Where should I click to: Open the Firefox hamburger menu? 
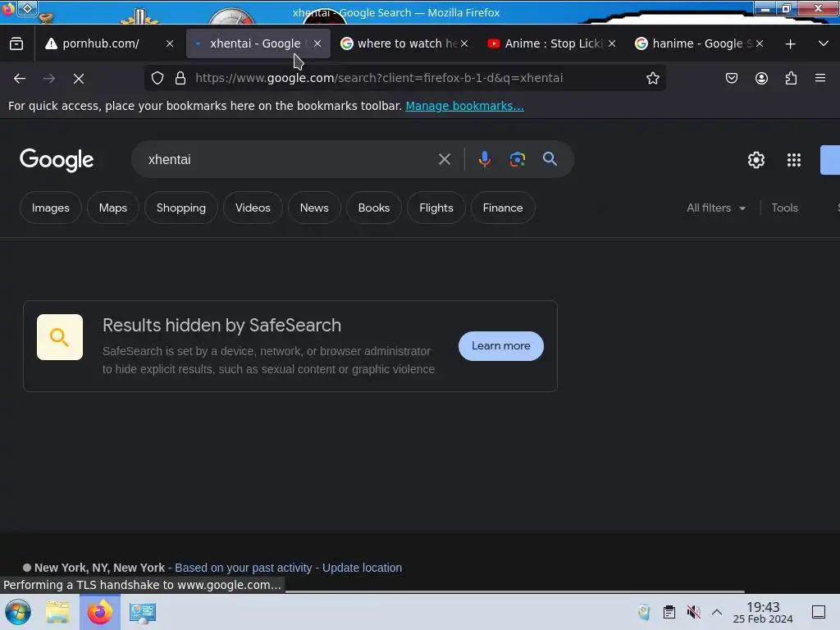[820, 78]
